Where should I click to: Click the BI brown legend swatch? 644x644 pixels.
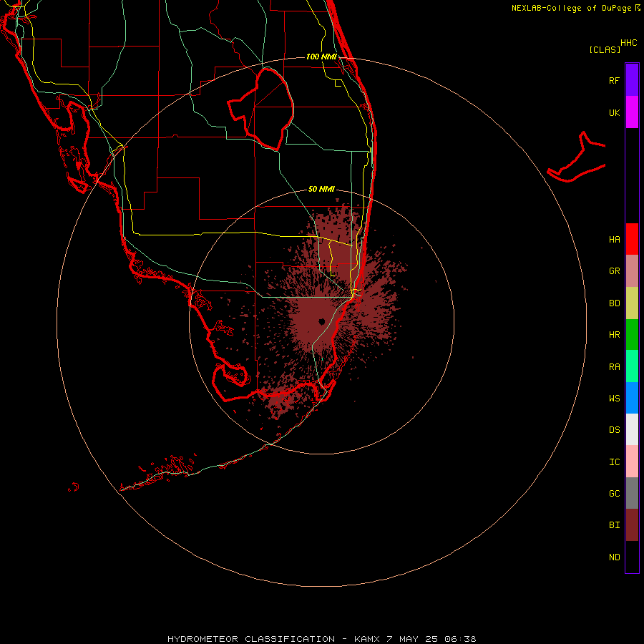[632, 525]
